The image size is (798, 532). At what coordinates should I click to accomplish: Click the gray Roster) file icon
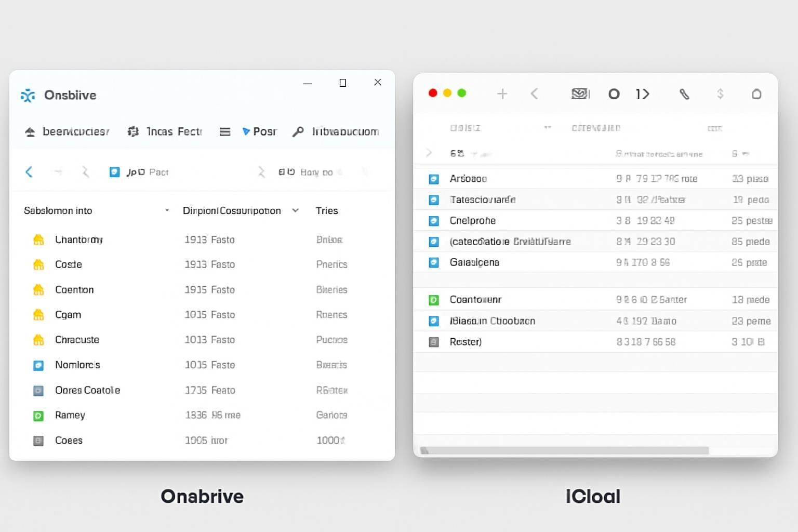[434, 342]
